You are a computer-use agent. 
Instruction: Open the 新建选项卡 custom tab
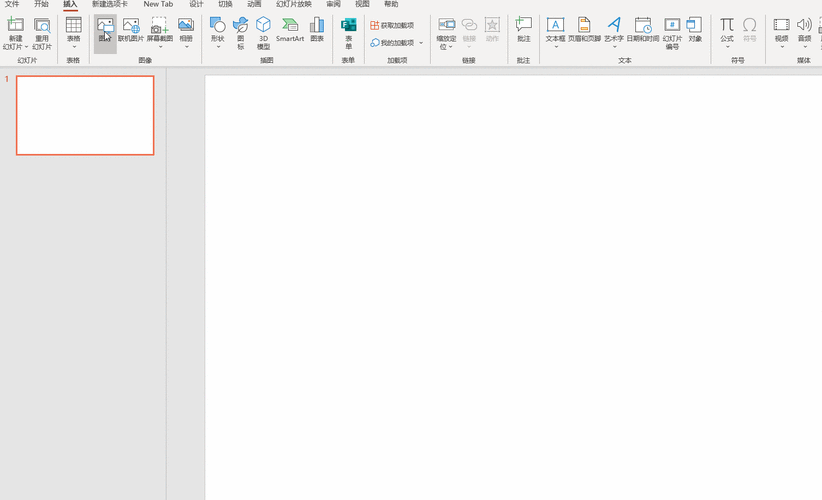(x=110, y=4)
